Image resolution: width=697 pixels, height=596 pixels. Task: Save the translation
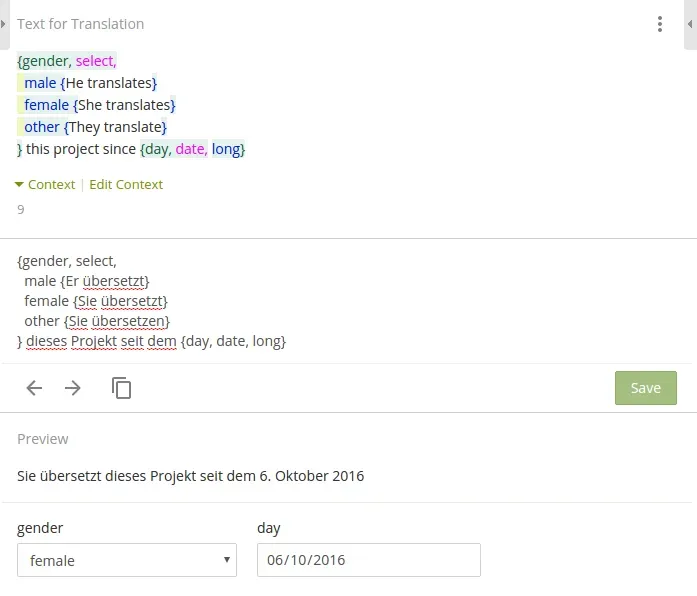[645, 388]
